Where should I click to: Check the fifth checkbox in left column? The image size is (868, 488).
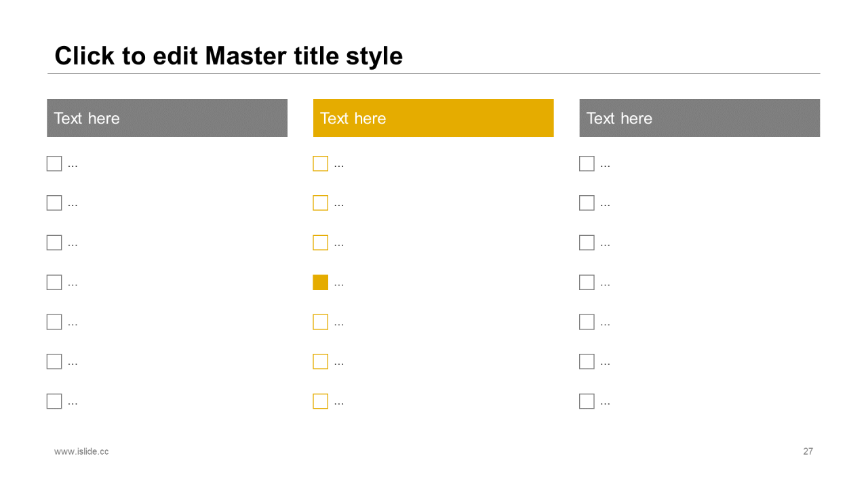pos(54,322)
